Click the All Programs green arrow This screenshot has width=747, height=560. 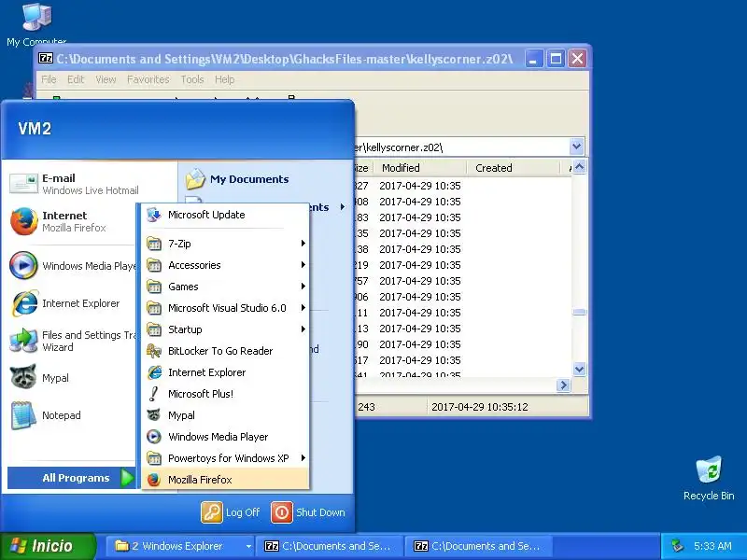pos(127,478)
